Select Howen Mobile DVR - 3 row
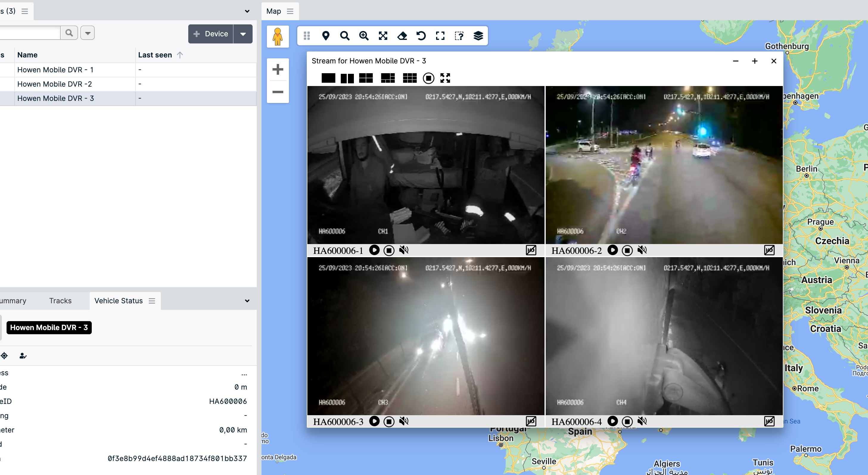 tap(128, 98)
